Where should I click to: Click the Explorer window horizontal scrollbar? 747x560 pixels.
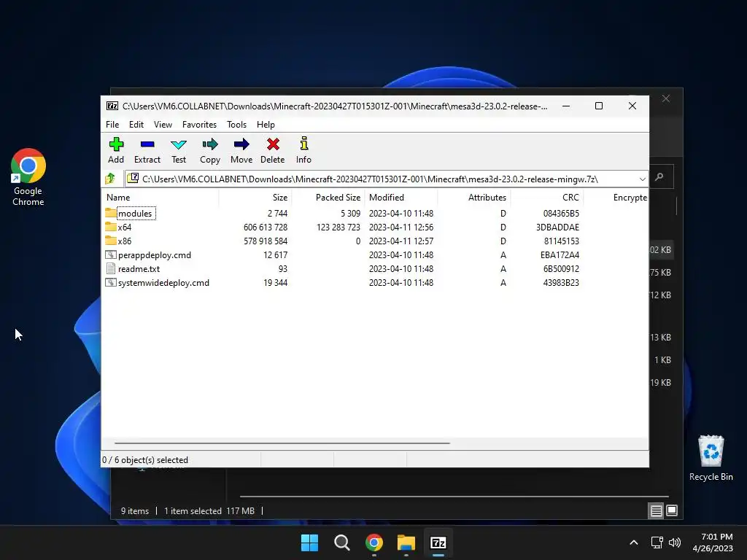point(454,496)
